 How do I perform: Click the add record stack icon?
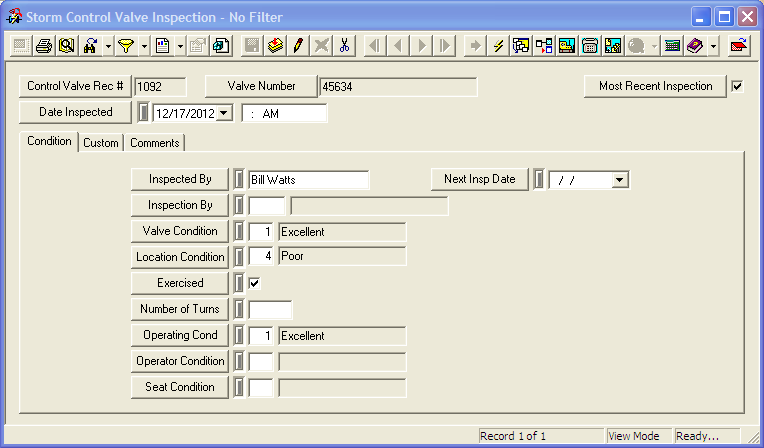coord(275,46)
